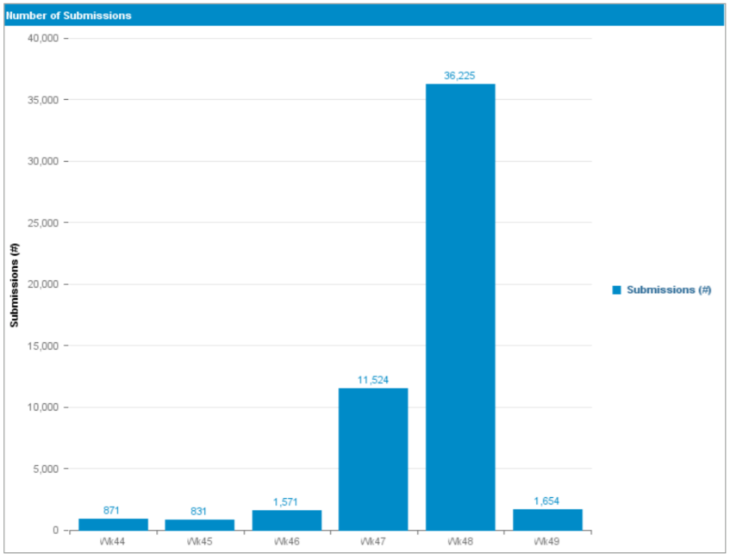Image resolution: width=730 pixels, height=560 pixels.
Task: Click the Wk47 submissions bar
Action: [373, 458]
